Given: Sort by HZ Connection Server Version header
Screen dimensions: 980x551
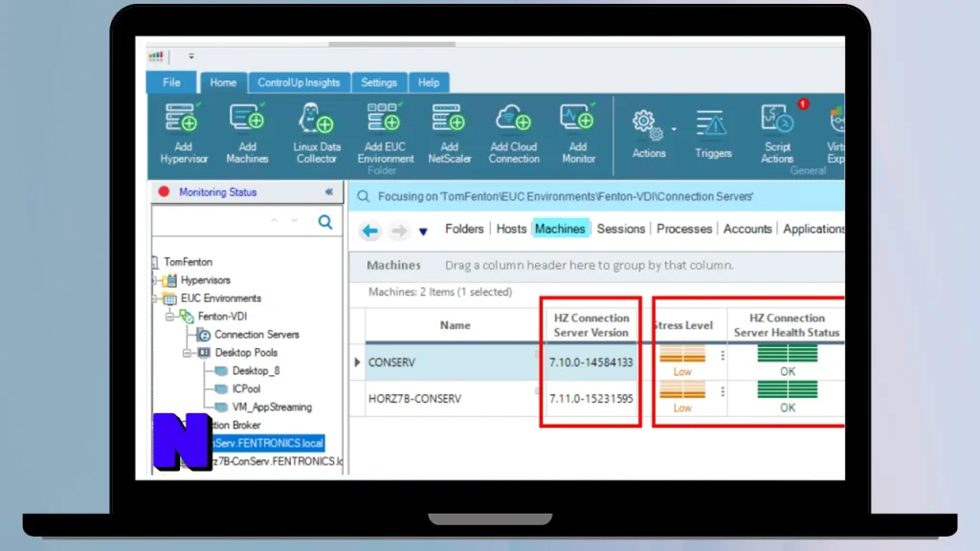Looking at the screenshot, I should [591, 325].
